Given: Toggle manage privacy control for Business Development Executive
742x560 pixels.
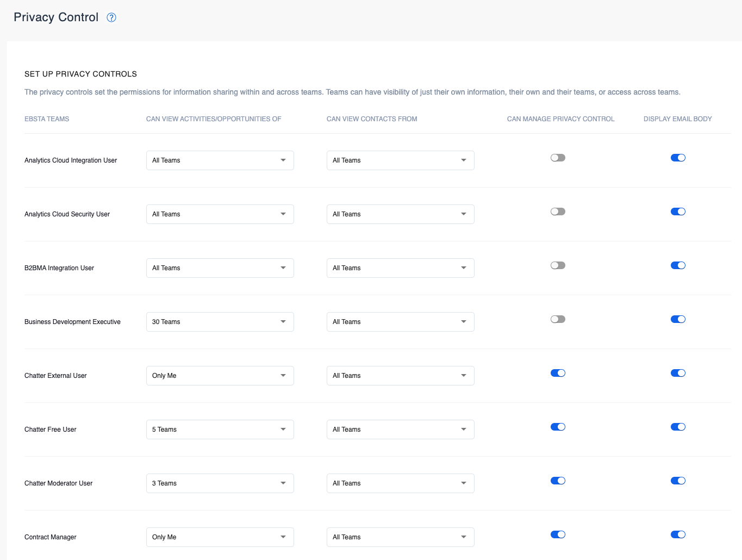Looking at the screenshot, I should click(x=558, y=319).
